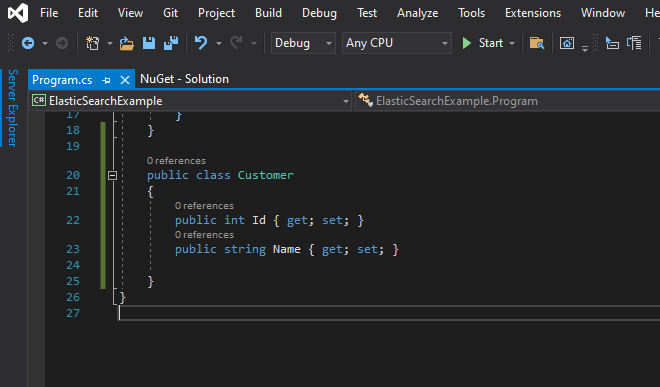Image resolution: width=660 pixels, height=387 pixels.
Task: Open the View menu
Action: point(130,13)
